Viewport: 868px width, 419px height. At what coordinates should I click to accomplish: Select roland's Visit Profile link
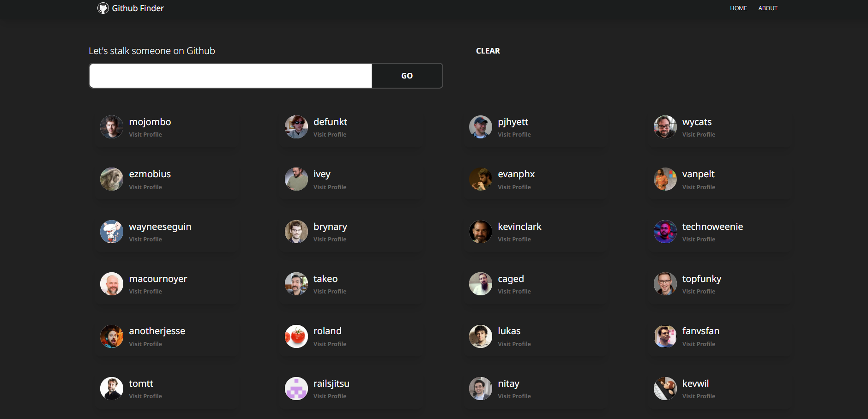(x=330, y=344)
